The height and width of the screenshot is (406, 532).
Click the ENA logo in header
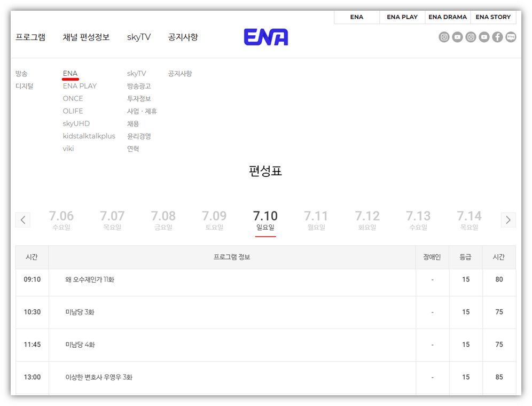point(265,37)
